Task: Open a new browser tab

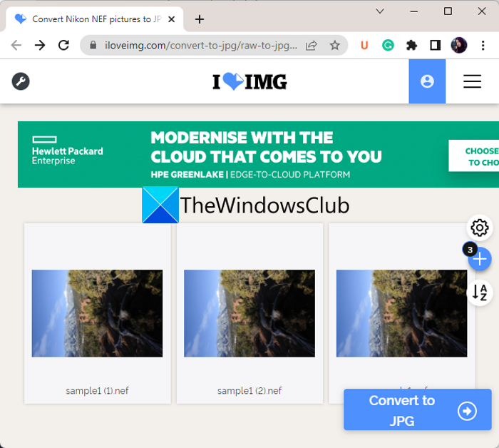Action: (x=200, y=19)
